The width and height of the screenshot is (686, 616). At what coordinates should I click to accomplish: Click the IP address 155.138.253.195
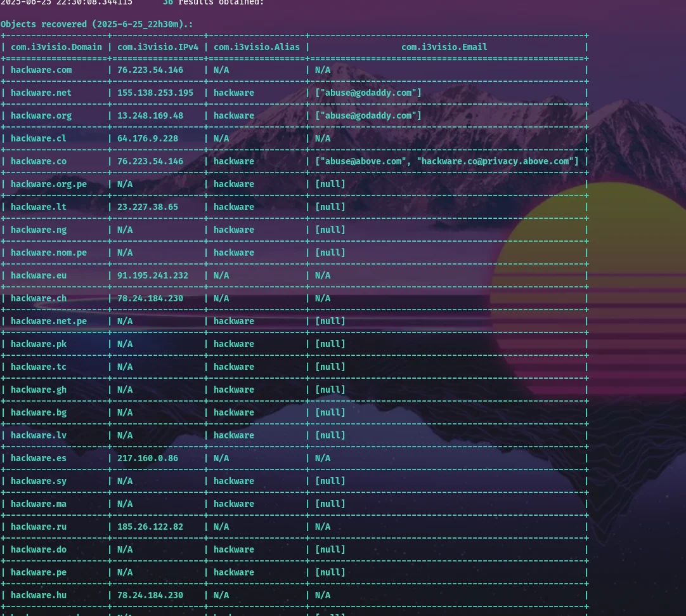click(x=155, y=93)
